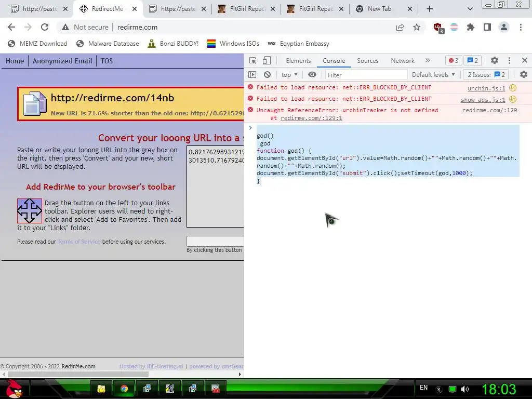The image size is (532, 399).
Task: Click the EN language indicator
Action: pyautogui.click(x=423, y=388)
